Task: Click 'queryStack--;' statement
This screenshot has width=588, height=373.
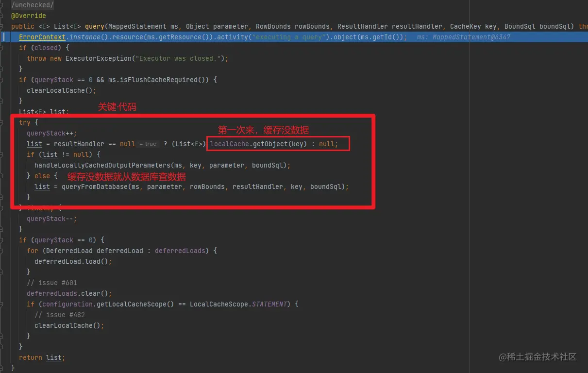Action: (52, 219)
